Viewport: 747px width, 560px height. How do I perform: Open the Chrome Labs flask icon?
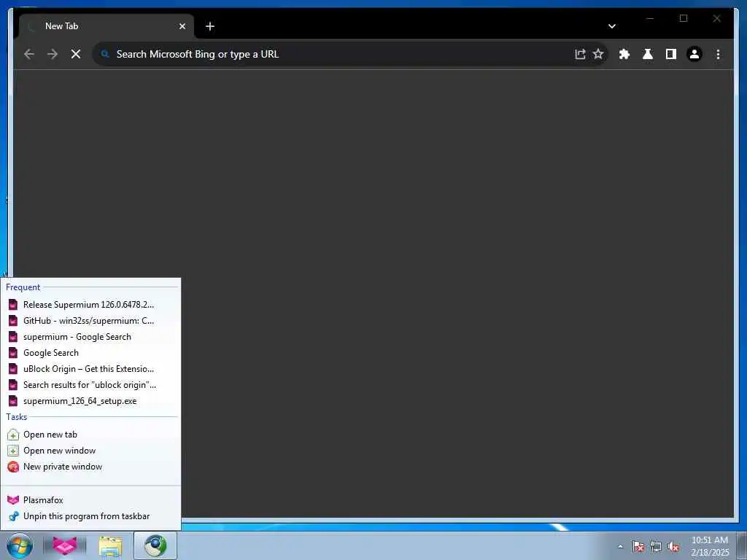(648, 54)
